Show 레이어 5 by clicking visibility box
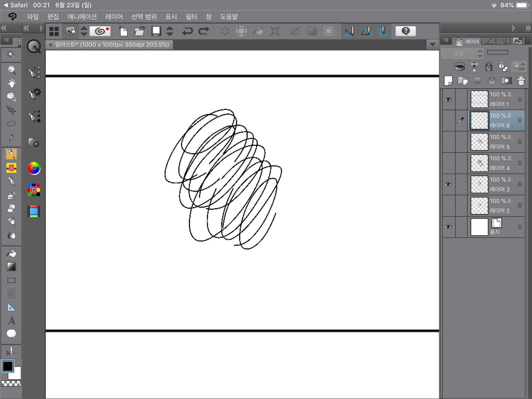 [x=448, y=142]
